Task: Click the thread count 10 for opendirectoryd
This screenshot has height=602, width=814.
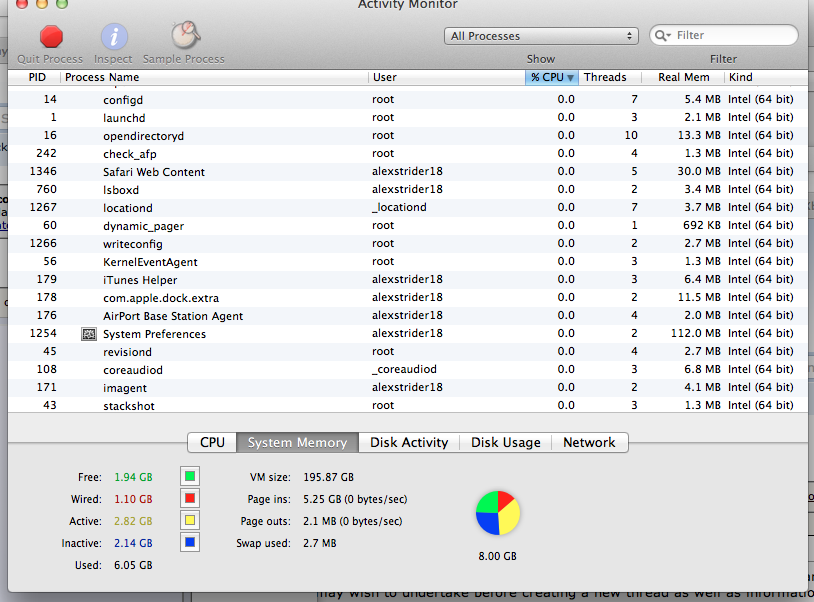Action: point(631,135)
